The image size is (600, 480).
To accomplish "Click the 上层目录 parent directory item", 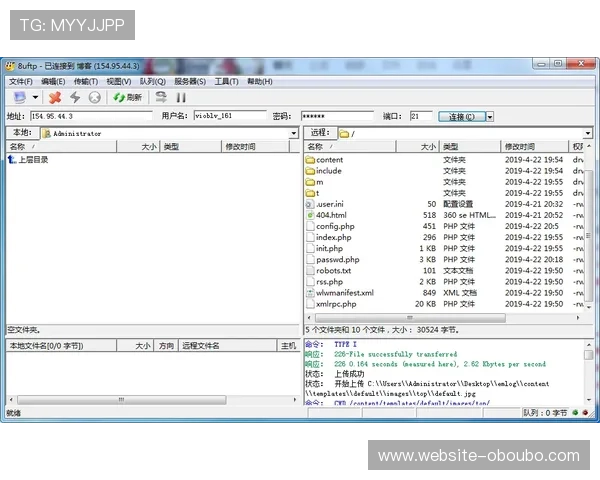I will click(32, 160).
